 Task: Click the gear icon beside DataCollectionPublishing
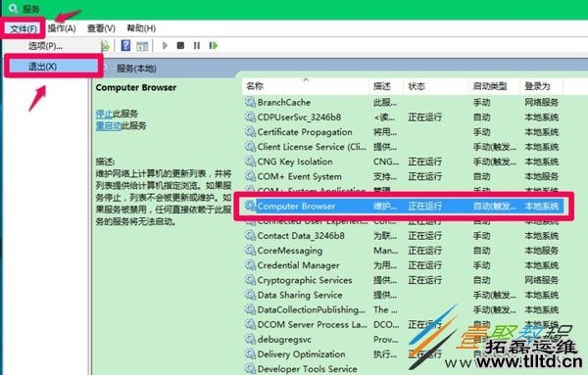click(x=250, y=309)
